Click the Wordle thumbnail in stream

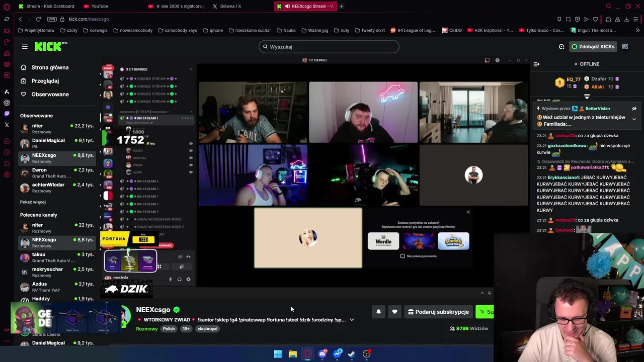383,241
